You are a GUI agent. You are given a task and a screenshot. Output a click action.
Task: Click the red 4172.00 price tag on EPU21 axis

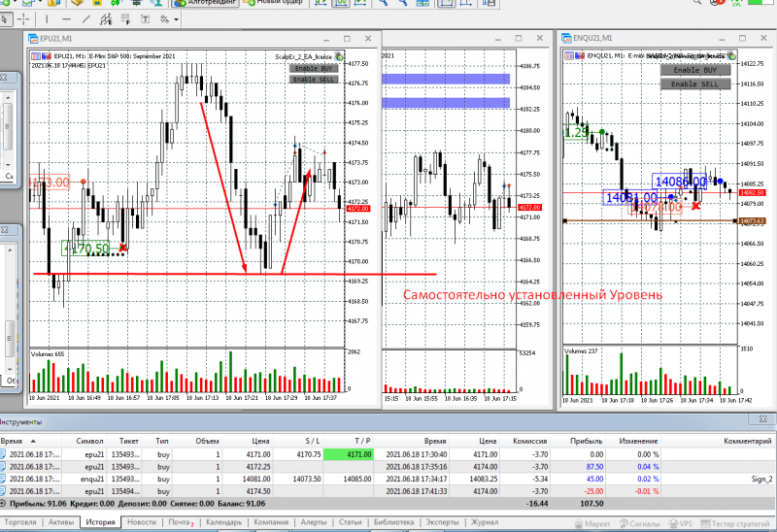click(x=357, y=209)
